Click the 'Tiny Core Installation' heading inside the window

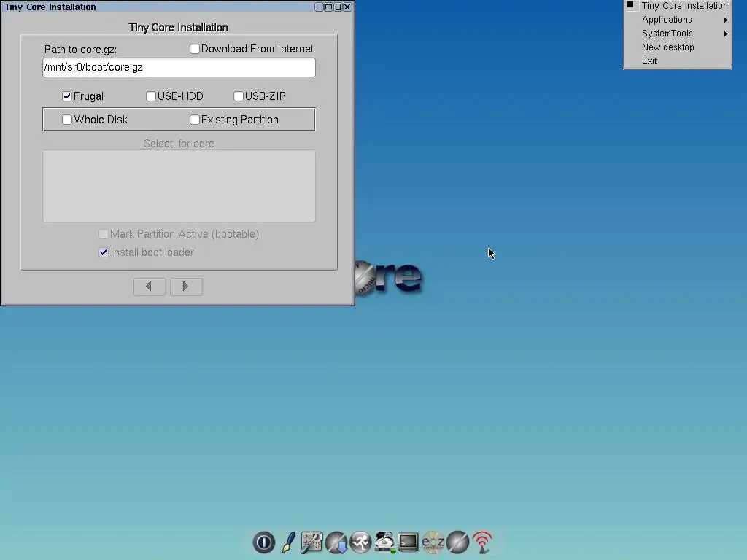178,27
